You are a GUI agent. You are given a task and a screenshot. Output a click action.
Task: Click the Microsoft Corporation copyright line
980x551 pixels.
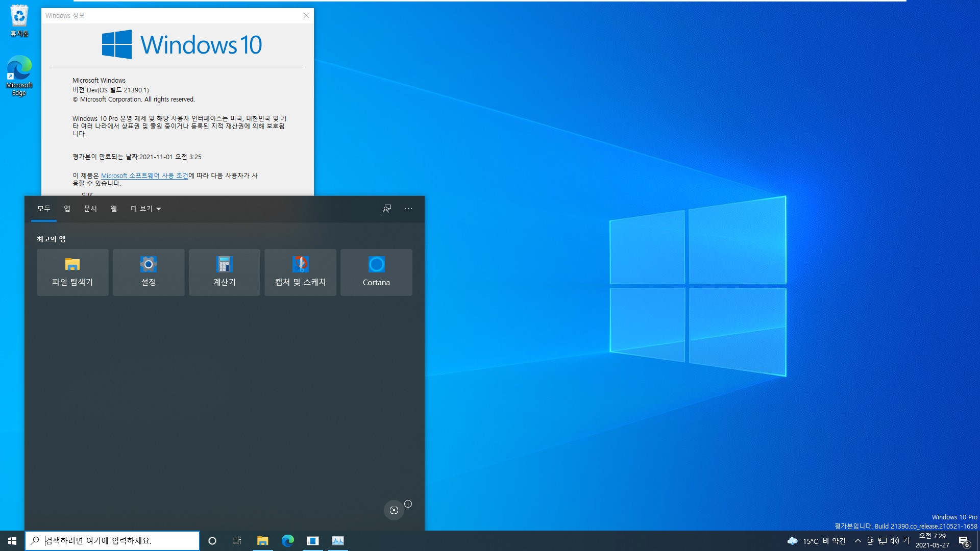pyautogui.click(x=134, y=99)
